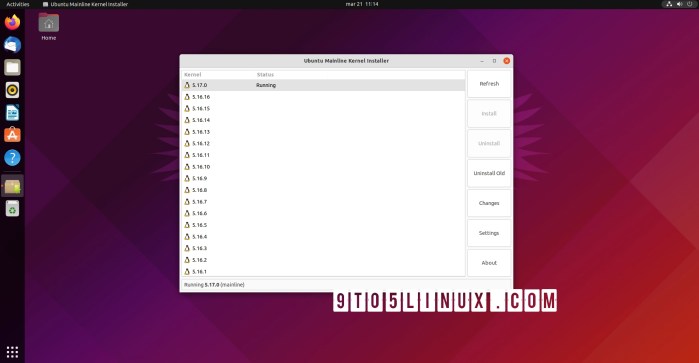Image resolution: width=699 pixels, height=363 pixels.
Task: Refresh the kernel list
Action: (489, 84)
